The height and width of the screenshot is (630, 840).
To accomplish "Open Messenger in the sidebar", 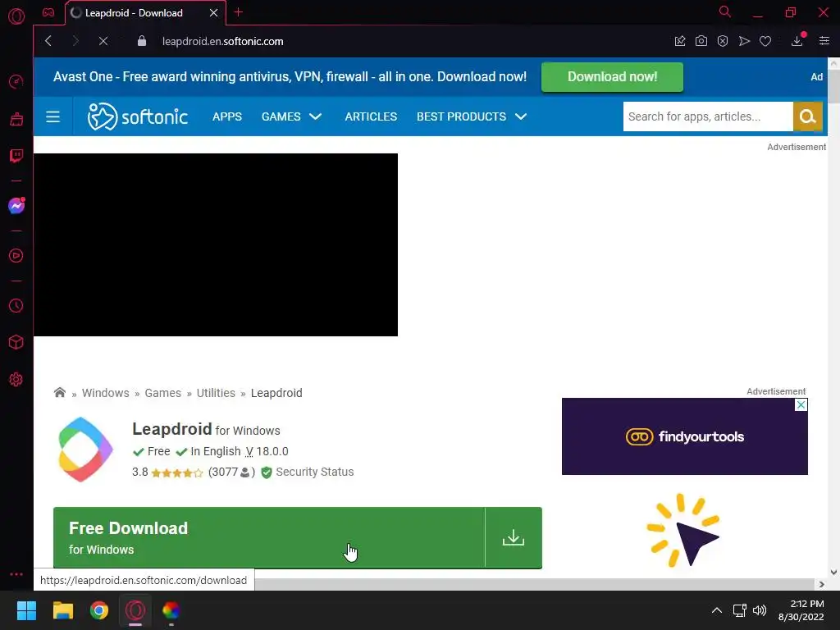I will 16,206.
